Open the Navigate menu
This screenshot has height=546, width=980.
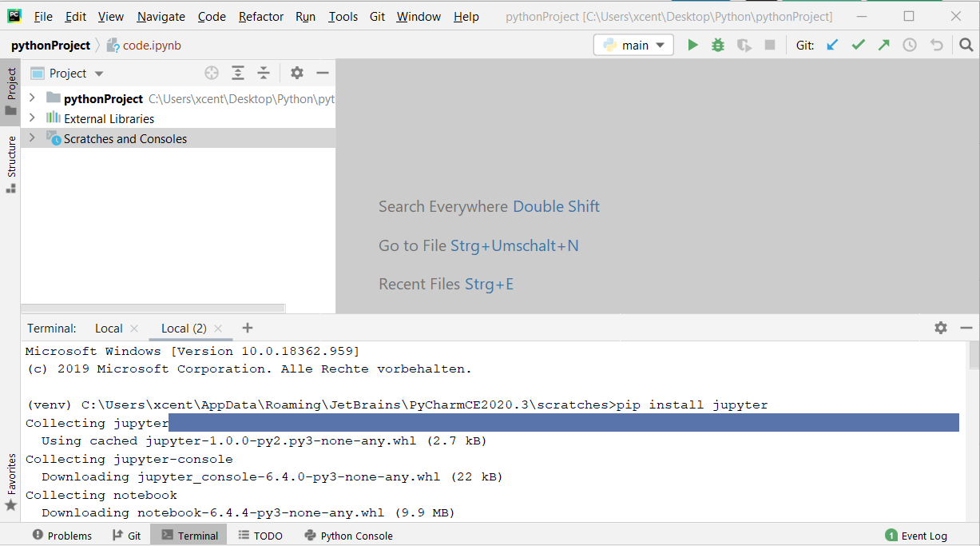click(161, 17)
